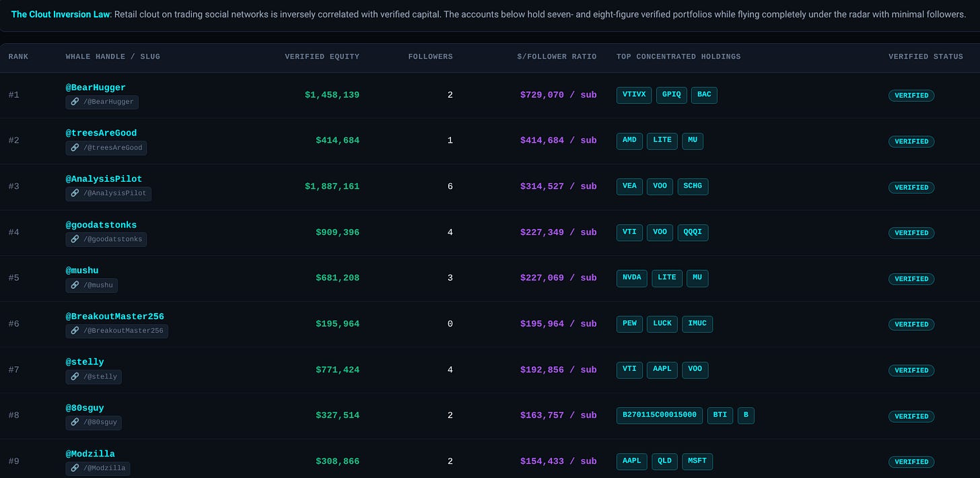Click the equity value $308,866
980x478 pixels.
click(x=338, y=461)
